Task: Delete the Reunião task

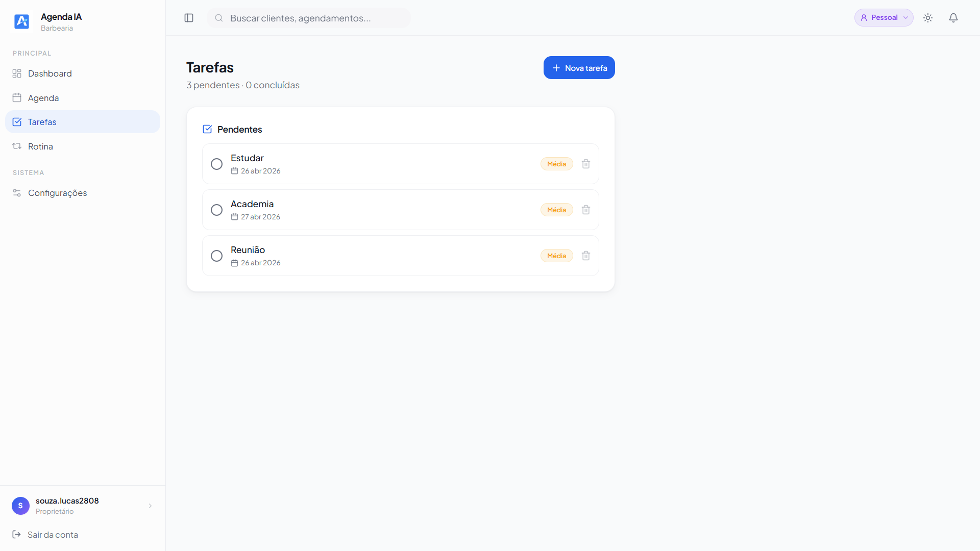Action: (x=586, y=256)
